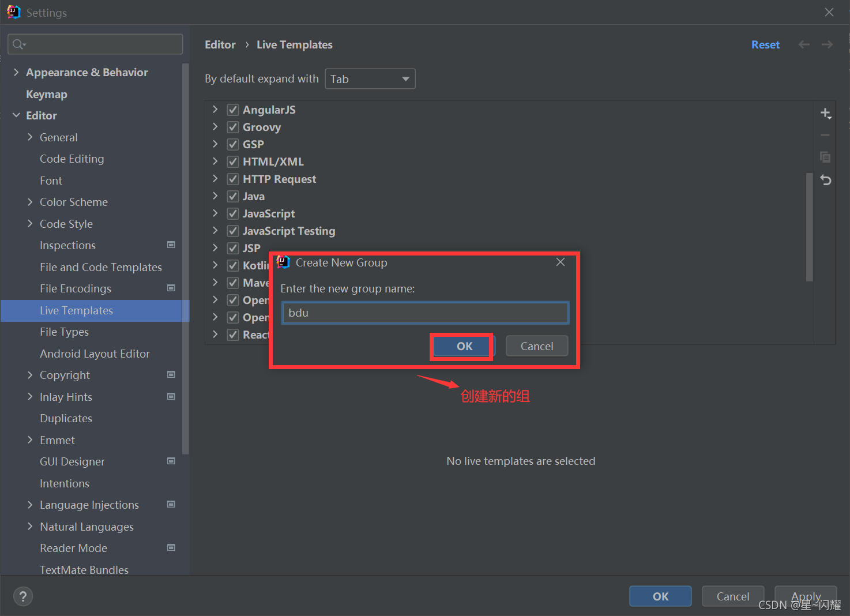Image resolution: width=850 pixels, height=616 pixels.
Task: Click project-level icon beside File Encodings
Action: coord(171,288)
